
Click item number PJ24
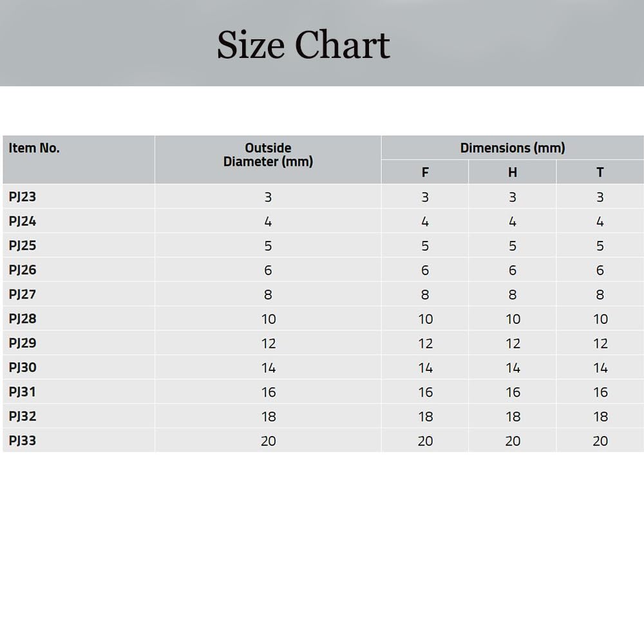tap(23, 222)
